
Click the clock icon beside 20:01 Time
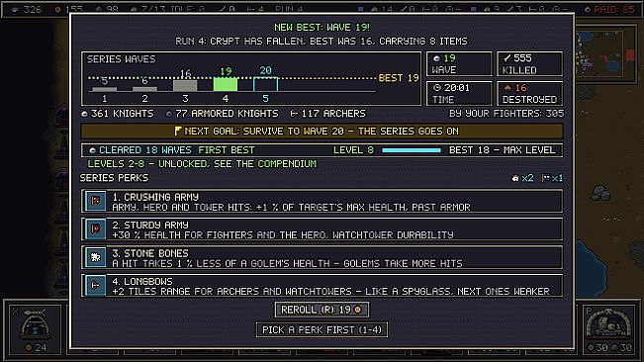point(437,87)
